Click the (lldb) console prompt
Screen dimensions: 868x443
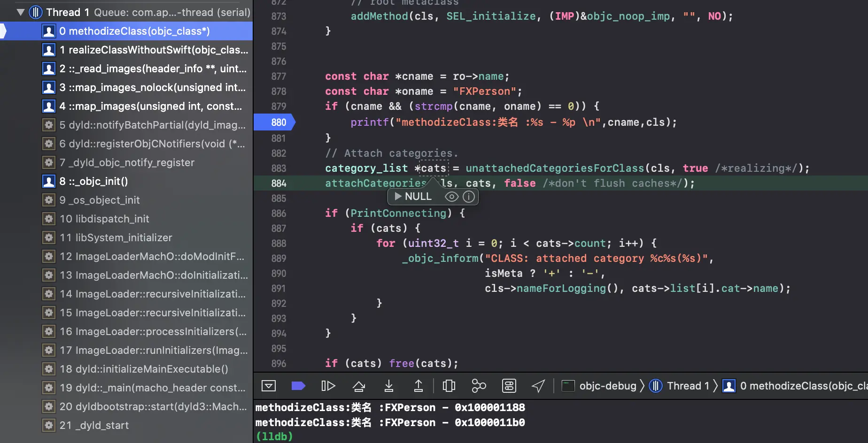(274, 436)
